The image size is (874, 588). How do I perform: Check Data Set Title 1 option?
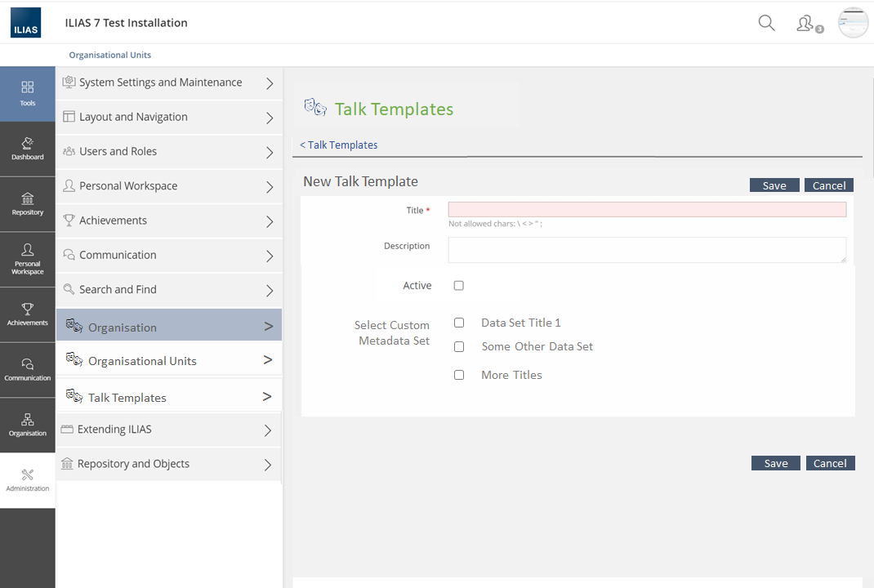(459, 323)
